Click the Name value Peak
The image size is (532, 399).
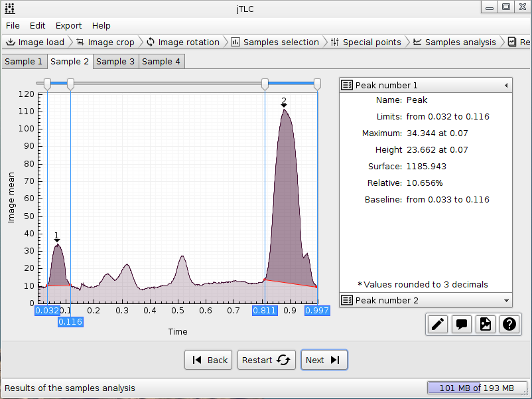417,100
